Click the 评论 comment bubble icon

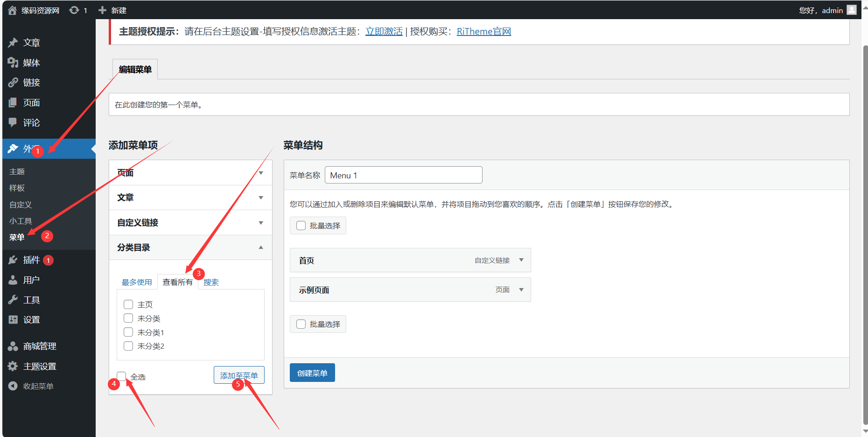tap(13, 122)
